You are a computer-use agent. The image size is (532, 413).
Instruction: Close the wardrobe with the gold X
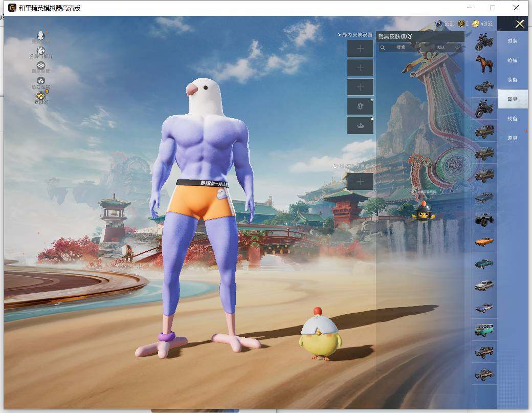[x=520, y=24]
